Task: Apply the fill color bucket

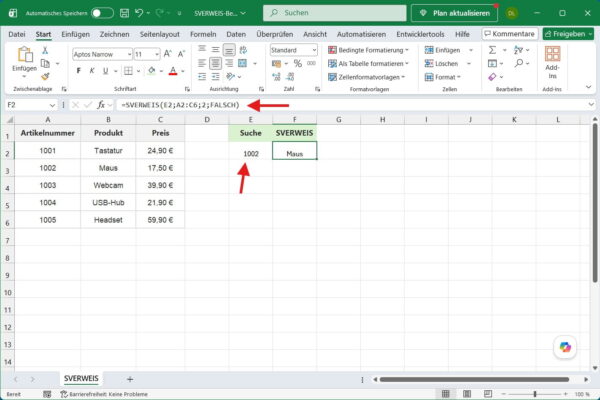Action: [x=152, y=71]
